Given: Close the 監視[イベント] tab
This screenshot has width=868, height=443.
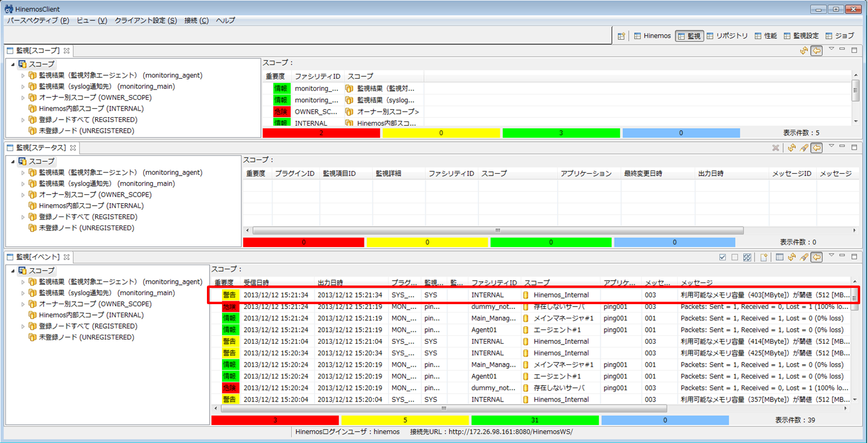Looking at the screenshot, I should point(67,257).
